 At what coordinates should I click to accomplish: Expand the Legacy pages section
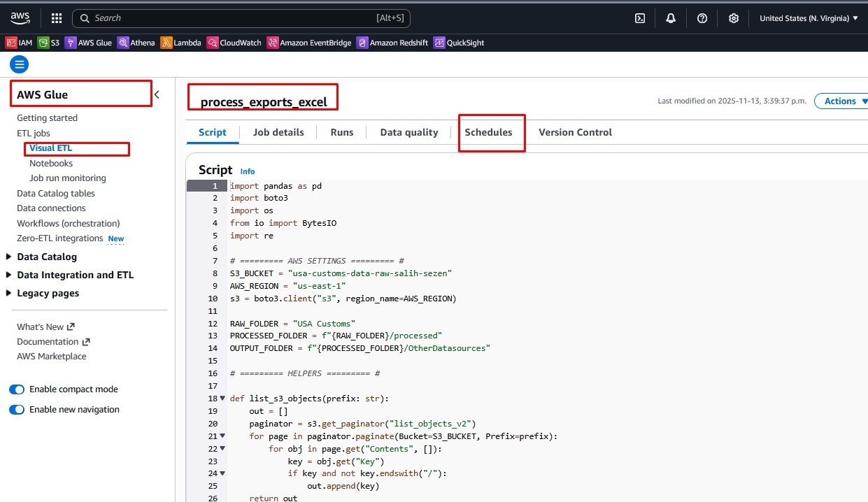coord(9,293)
